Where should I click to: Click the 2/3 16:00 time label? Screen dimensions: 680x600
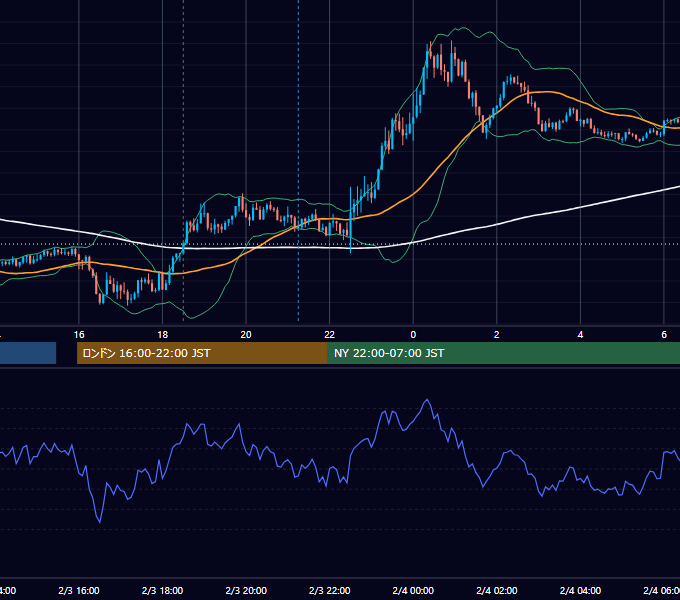click(79, 590)
